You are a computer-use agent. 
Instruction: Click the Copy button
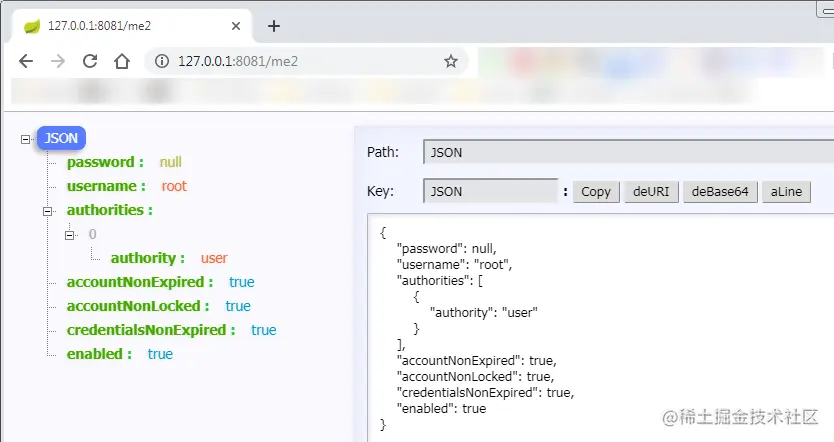tap(596, 191)
